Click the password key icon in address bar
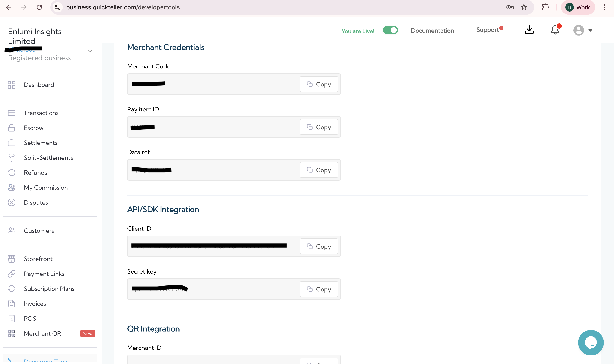The height and width of the screenshot is (364, 614). click(510, 7)
